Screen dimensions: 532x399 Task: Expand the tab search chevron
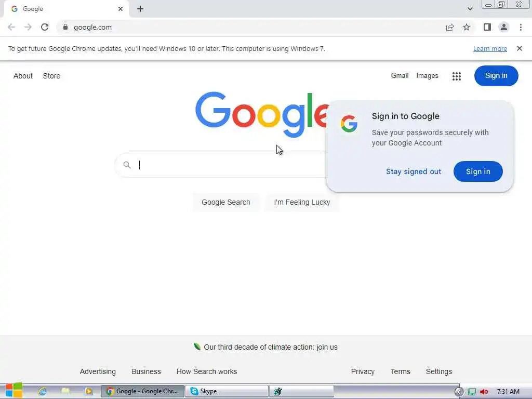pos(470,9)
